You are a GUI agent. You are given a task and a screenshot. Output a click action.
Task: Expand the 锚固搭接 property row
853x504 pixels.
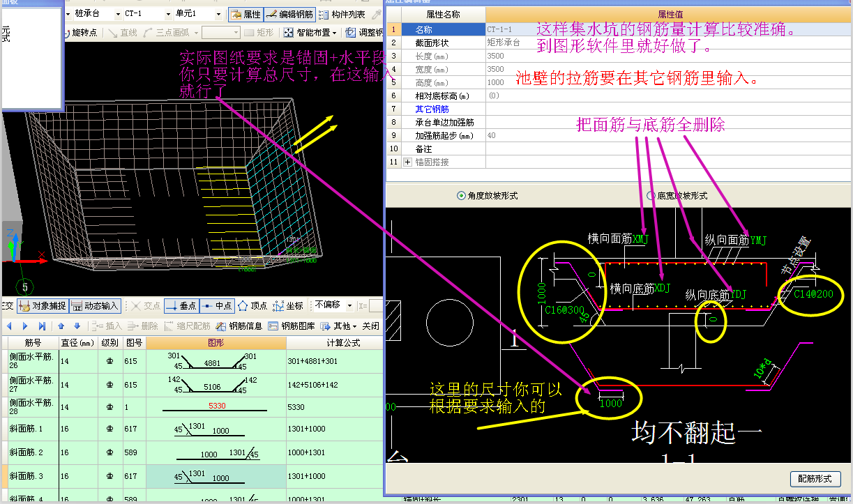click(408, 162)
